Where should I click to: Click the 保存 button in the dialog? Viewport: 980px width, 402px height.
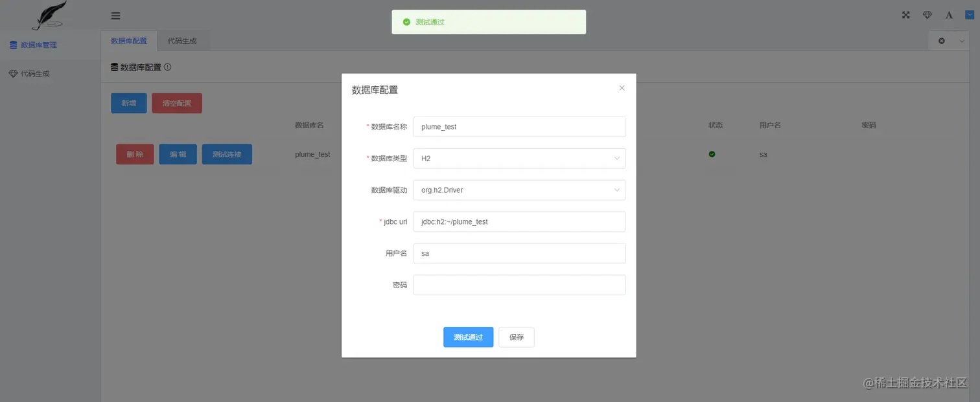coord(517,337)
